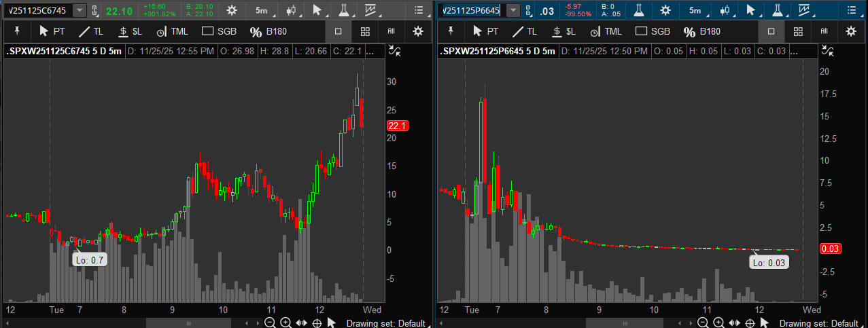Toggle single-chart layout in left drawing toolbar
Screen dimensions: 868x328
tap(338, 31)
